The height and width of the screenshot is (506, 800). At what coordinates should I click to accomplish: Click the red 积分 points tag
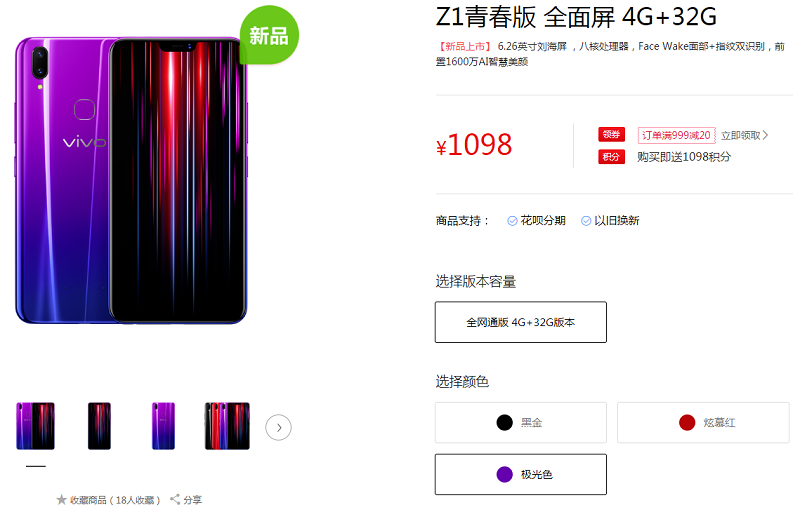click(x=611, y=157)
